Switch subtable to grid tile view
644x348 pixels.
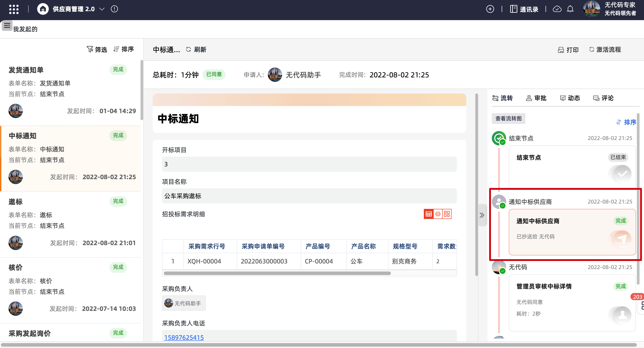[447, 214]
